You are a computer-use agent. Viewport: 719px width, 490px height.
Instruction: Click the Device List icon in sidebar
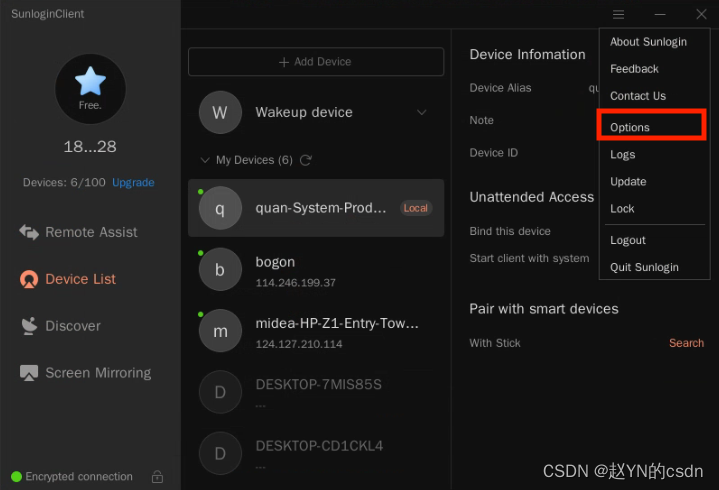(29, 279)
